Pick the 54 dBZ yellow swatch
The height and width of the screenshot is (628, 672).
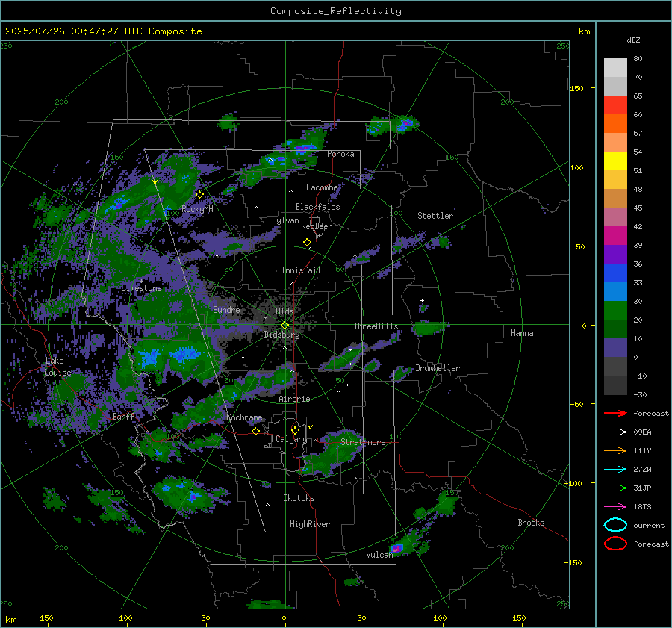point(615,161)
